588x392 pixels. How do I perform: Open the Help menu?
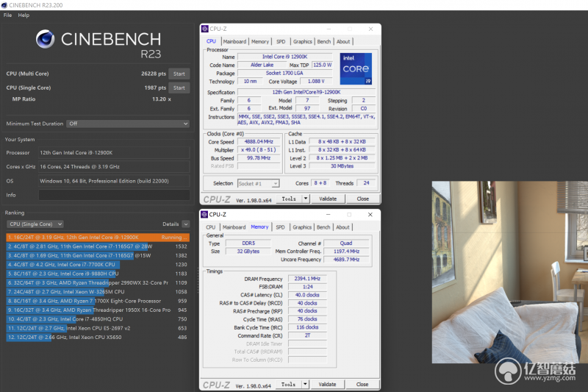point(24,15)
